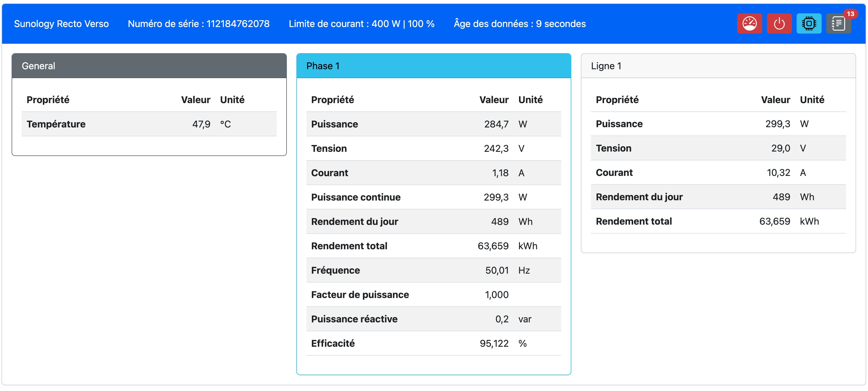Open the power limit gauge settings
Screen dimensions: 868x391
(749, 23)
